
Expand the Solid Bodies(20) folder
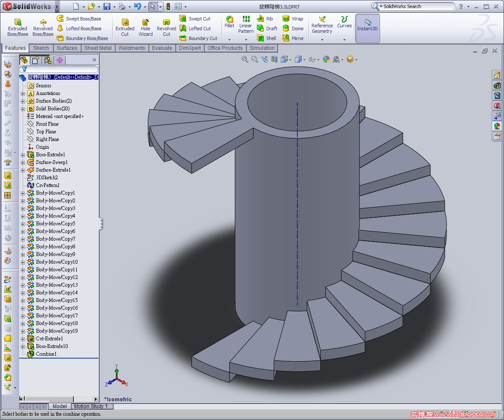(x=22, y=108)
